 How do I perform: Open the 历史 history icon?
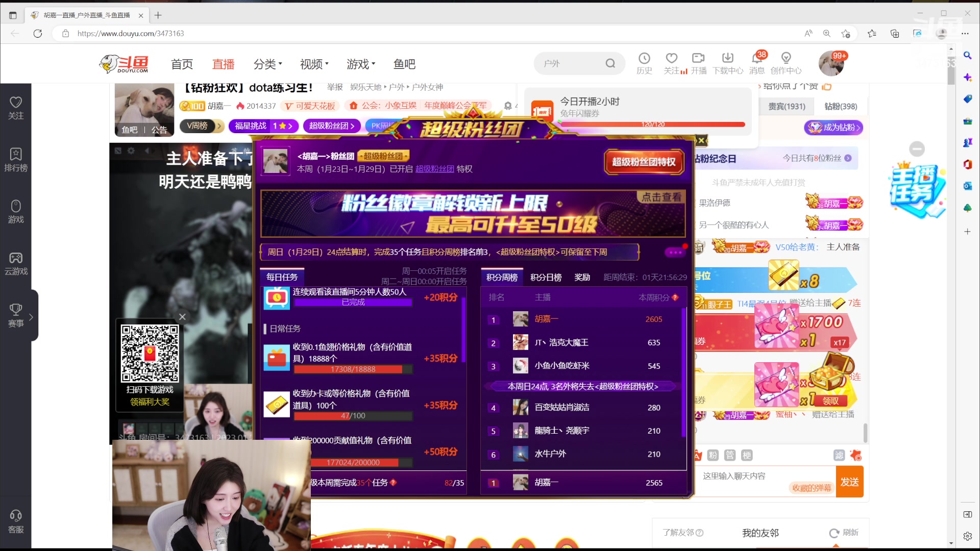point(644,64)
